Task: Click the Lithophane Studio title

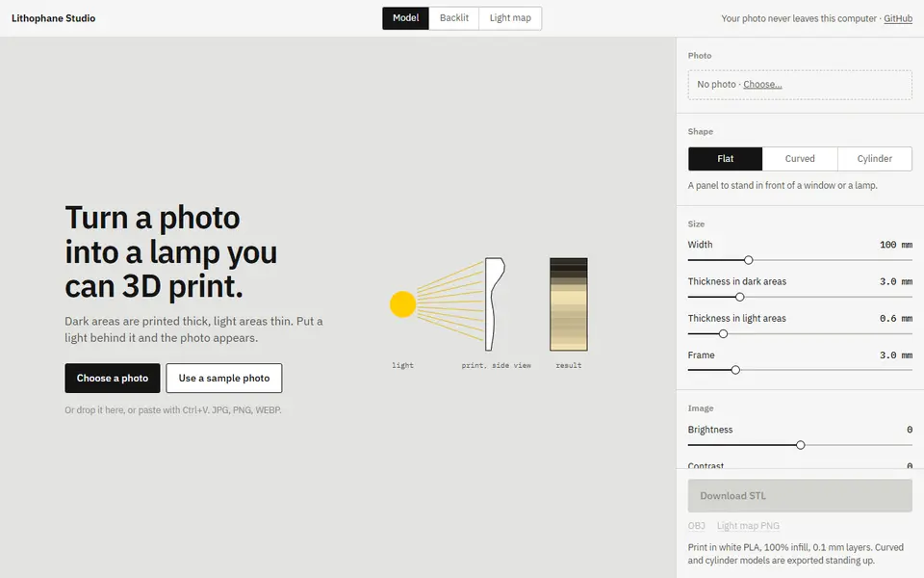Action: 54,18
